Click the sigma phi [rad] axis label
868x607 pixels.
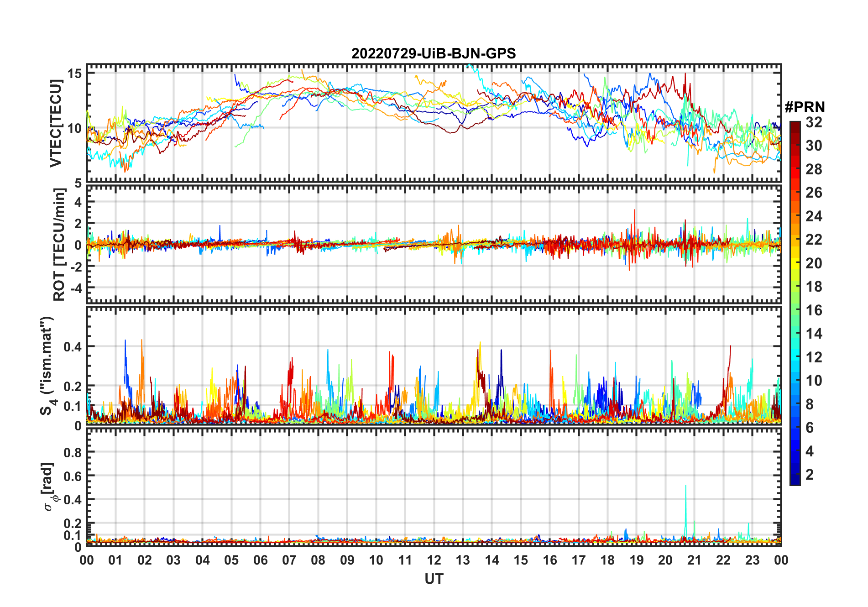pos(50,487)
